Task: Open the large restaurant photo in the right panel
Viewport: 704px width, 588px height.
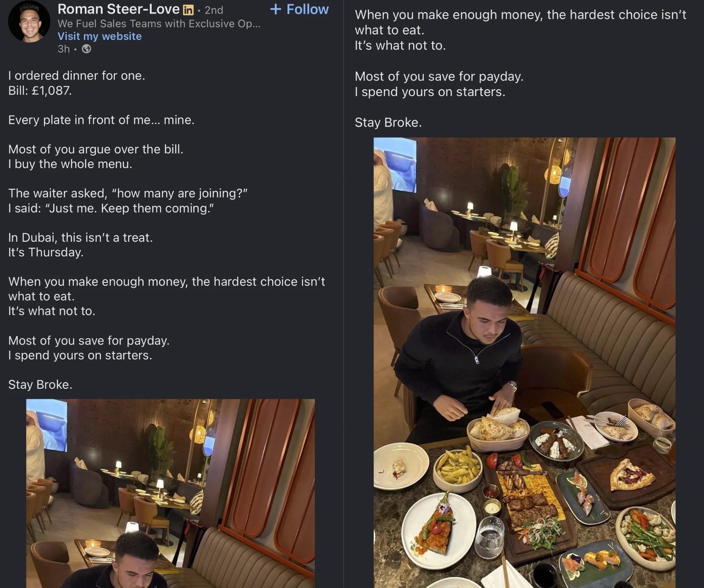Action: [x=524, y=362]
